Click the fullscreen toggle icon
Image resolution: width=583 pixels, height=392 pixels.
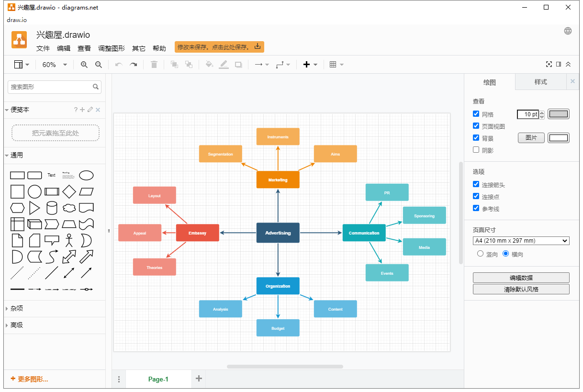[549, 64]
